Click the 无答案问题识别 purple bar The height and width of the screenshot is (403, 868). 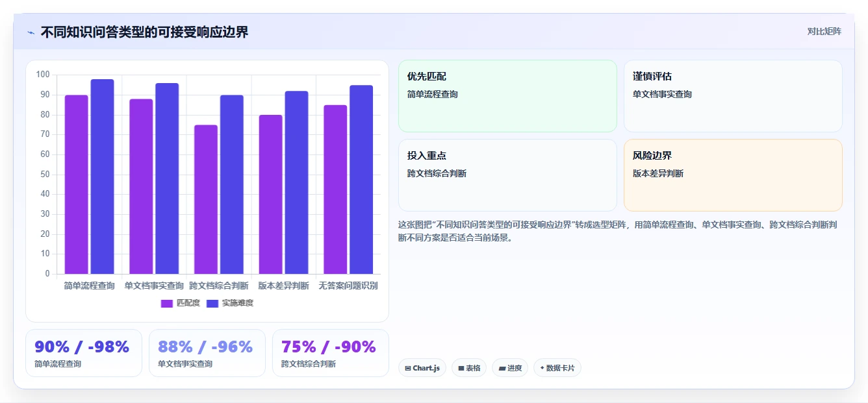tap(335, 189)
